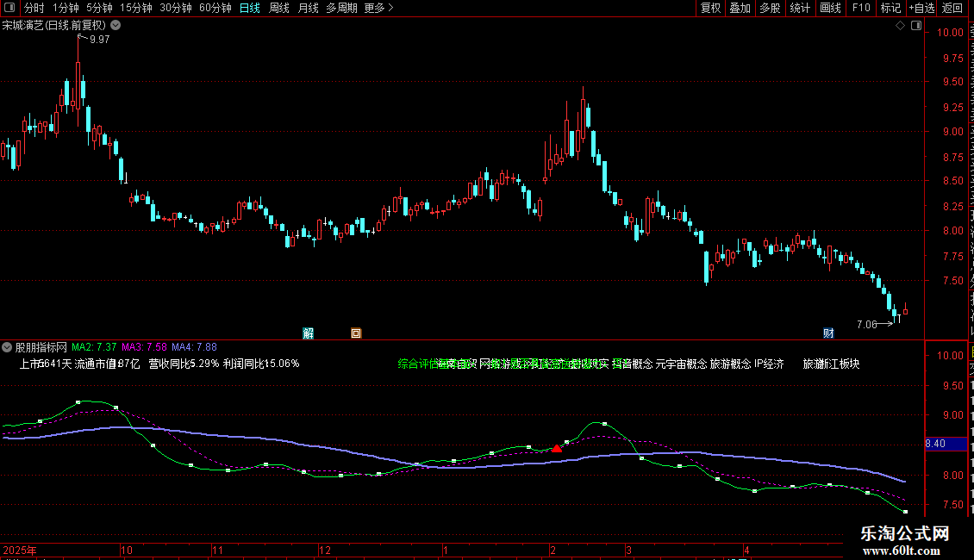Click the MA2: 7.37 indicator value
974x560 pixels.
[94, 347]
